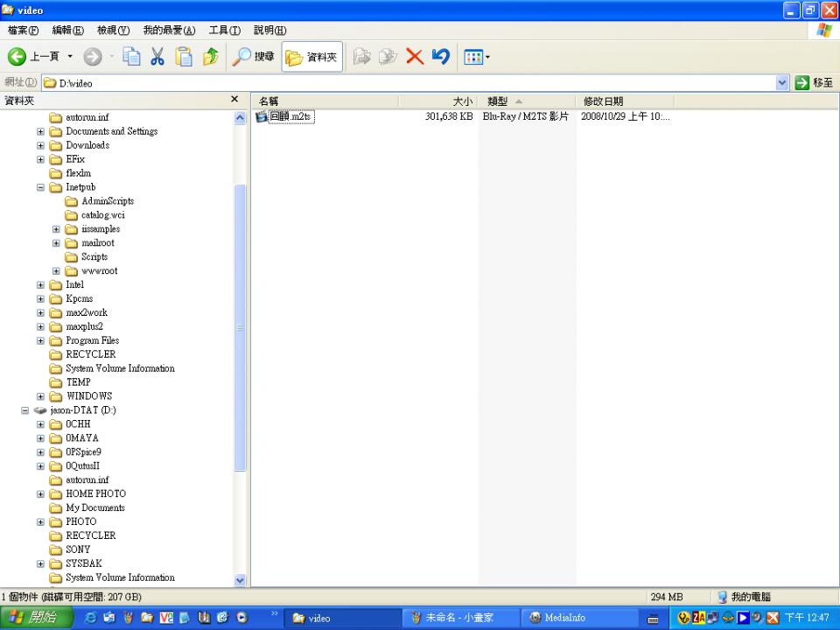Click the address field showing D:\video

(x=409, y=83)
